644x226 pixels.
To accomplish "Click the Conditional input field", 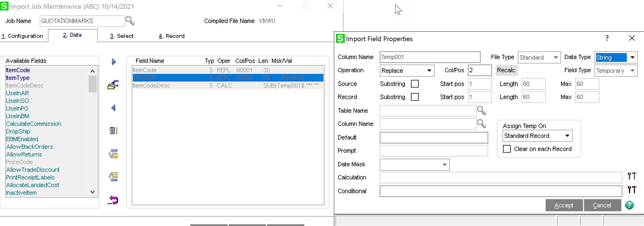I will pyautogui.click(x=501, y=191).
